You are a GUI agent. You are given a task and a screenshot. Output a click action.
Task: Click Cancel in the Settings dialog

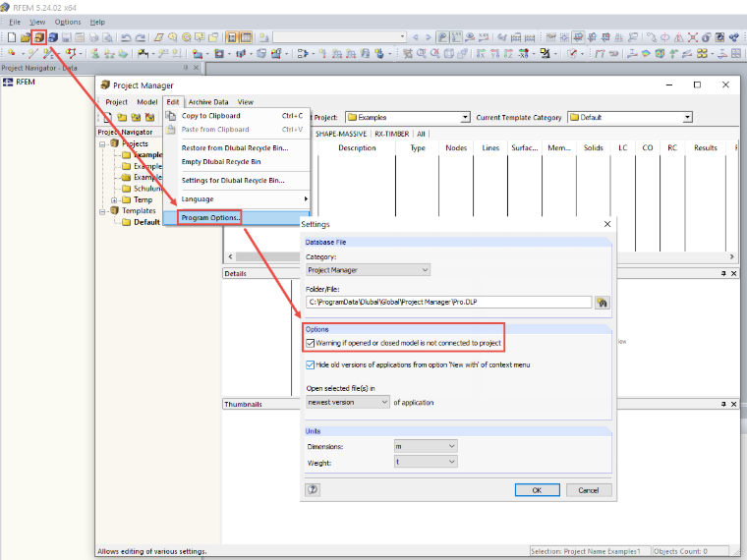589,490
